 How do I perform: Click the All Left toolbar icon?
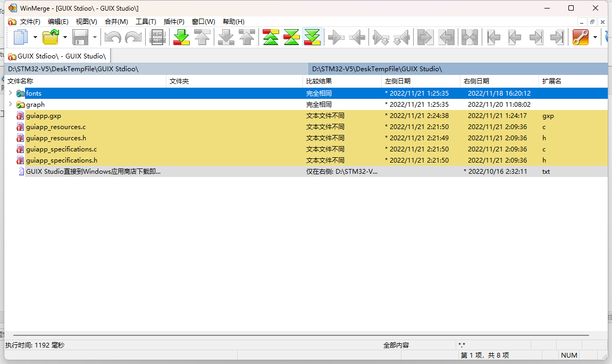[x=446, y=37]
